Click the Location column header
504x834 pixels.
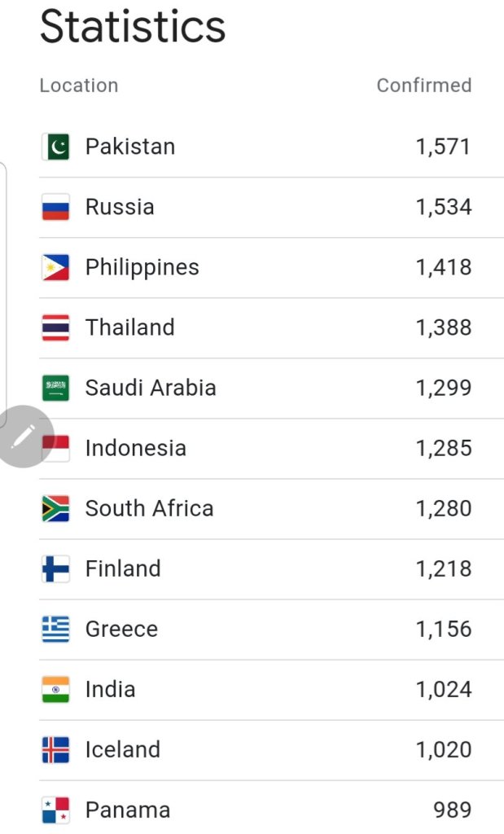coord(79,86)
